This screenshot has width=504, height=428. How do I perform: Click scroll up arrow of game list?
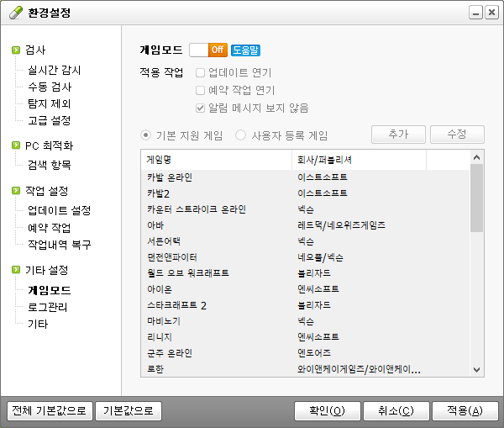click(476, 157)
